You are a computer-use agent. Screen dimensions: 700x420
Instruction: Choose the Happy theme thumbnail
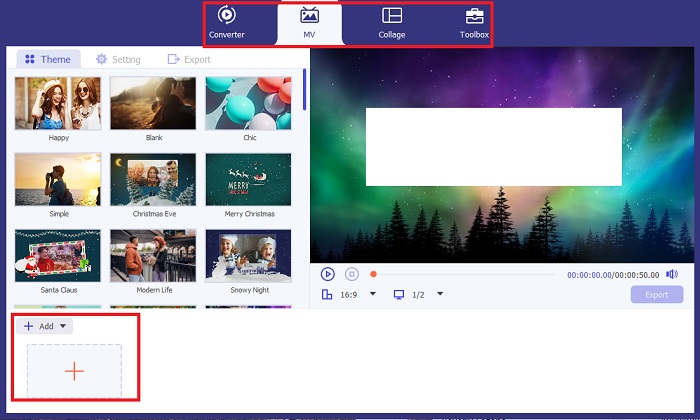click(58, 103)
